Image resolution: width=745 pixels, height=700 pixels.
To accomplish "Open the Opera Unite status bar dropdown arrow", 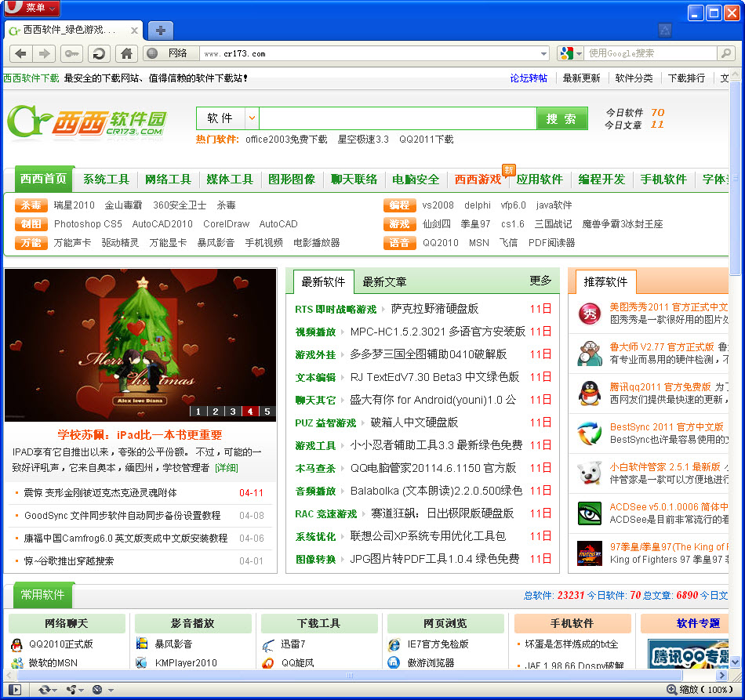I will pyautogui.click(x=82, y=690).
